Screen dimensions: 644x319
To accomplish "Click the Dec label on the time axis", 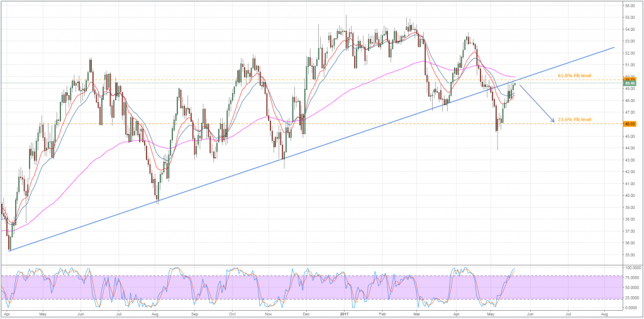I will (x=307, y=312).
